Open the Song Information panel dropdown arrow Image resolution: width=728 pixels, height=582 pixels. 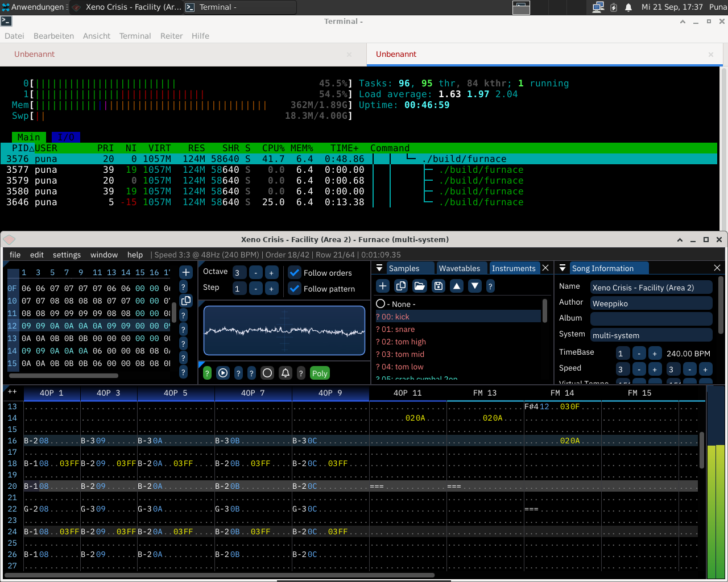click(562, 268)
